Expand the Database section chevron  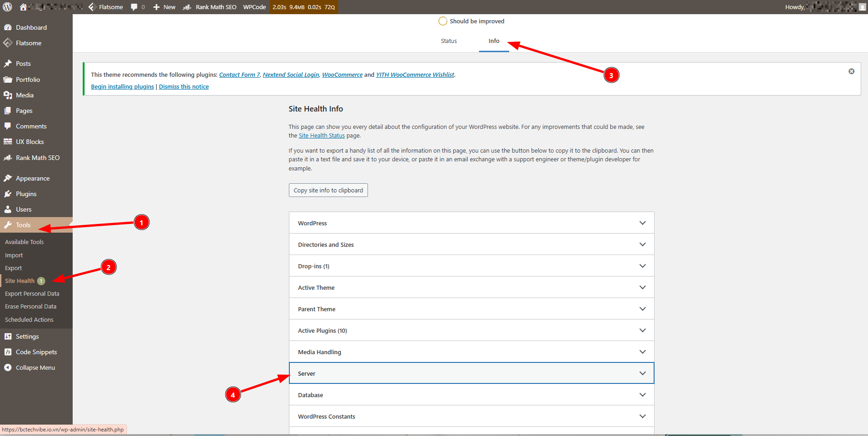coord(642,395)
